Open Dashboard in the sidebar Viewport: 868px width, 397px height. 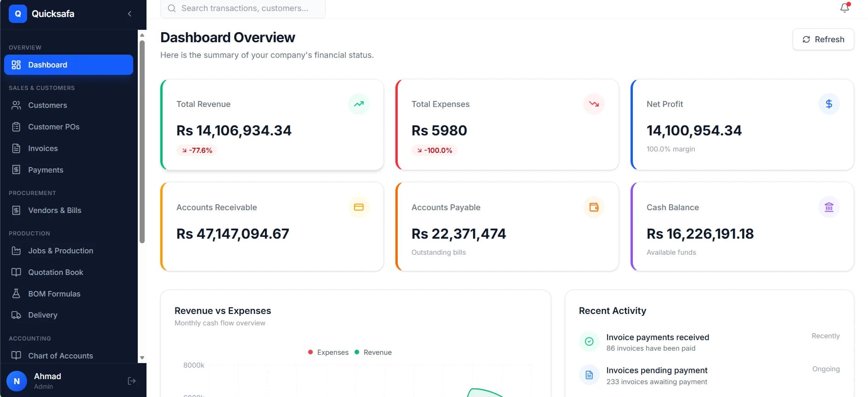[x=68, y=65]
